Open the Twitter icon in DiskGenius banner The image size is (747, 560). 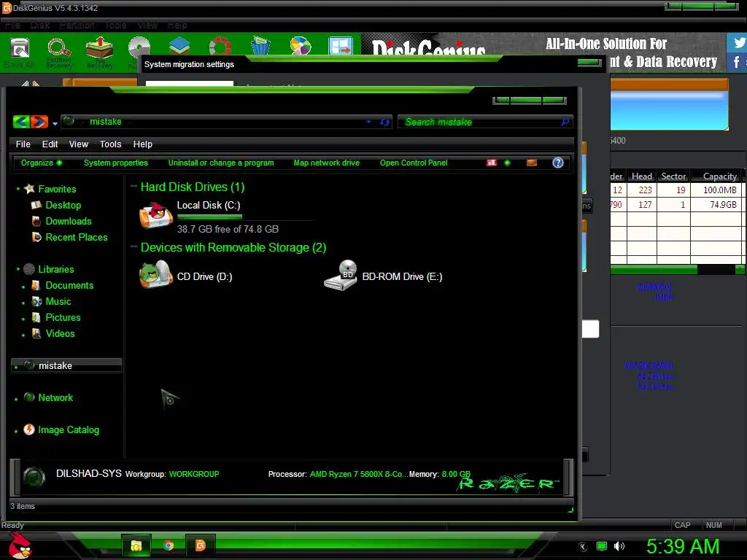[x=738, y=42]
